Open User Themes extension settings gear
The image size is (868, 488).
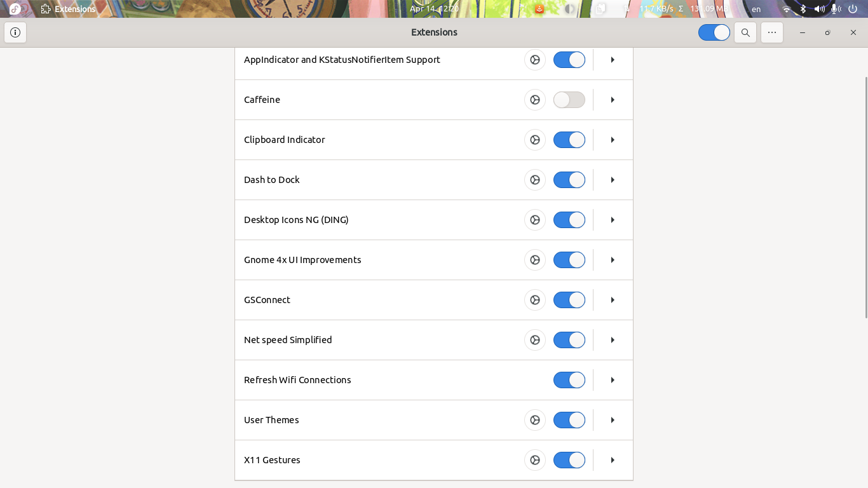tap(534, 420)
